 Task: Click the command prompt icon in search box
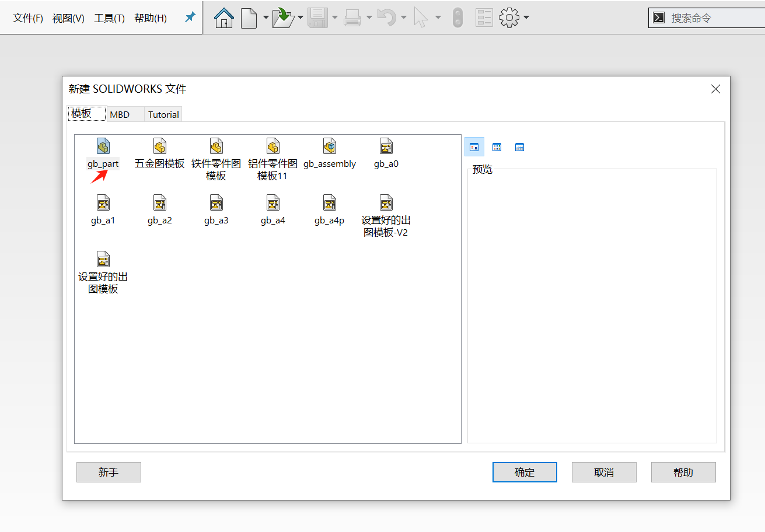tap(659, 17)
